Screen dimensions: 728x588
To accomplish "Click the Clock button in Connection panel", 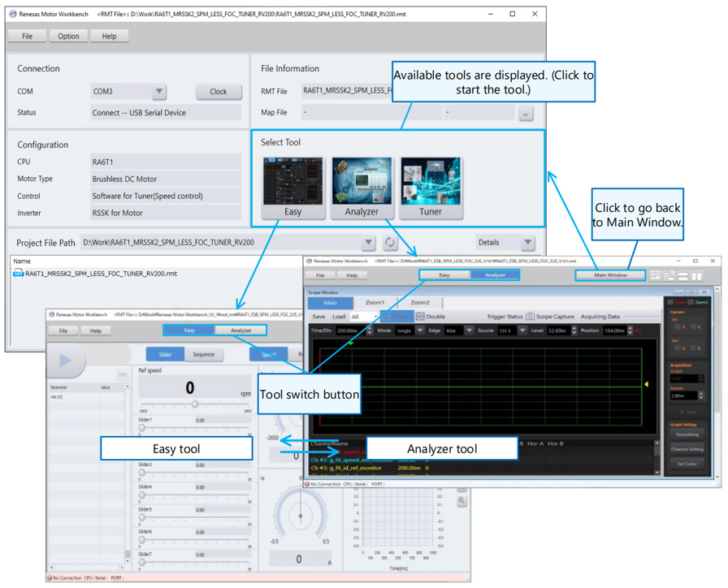I will (x=219, y=92).
